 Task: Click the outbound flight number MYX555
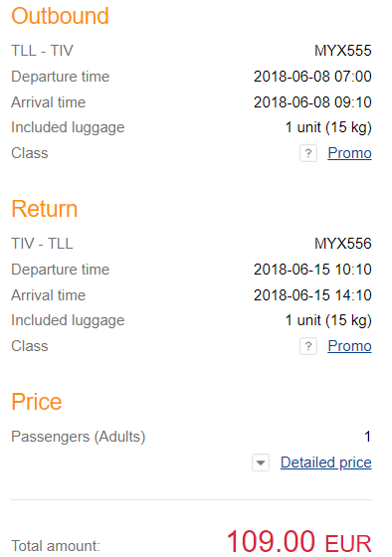[343, 51]
